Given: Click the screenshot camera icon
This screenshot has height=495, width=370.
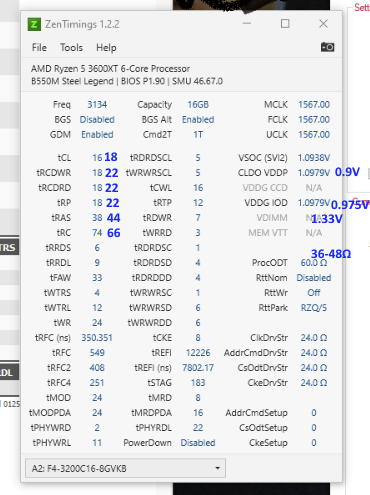Looking at the screenshot, I should tap(327, 47).
